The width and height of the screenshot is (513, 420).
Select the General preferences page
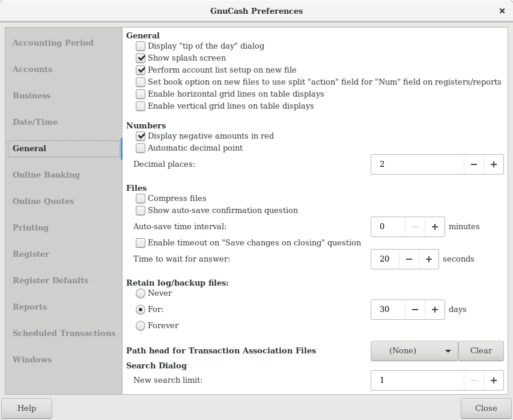[x=64, y=149]
